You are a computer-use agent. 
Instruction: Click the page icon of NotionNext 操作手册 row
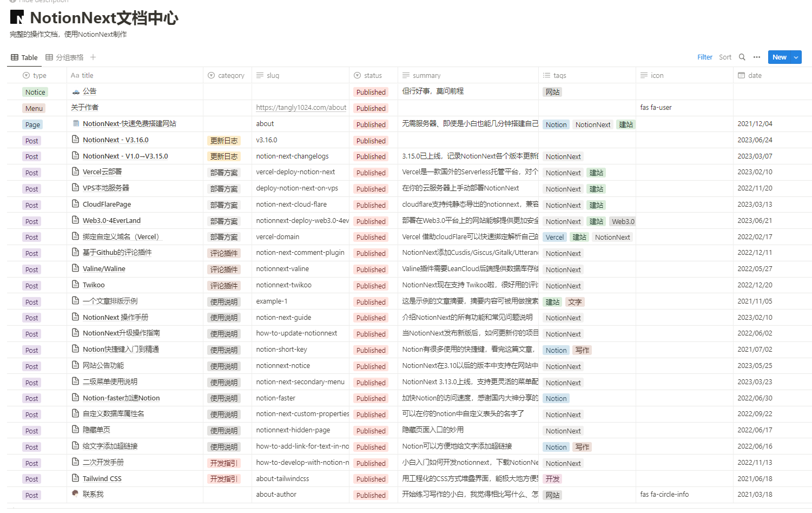tap(76, 317)
